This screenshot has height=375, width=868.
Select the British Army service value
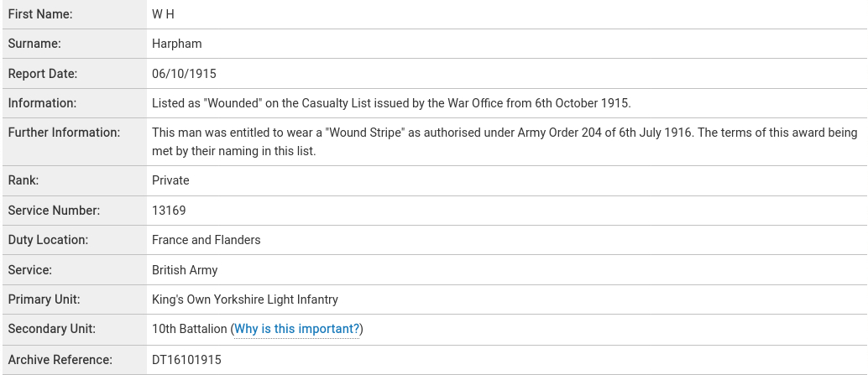[185, 270]
